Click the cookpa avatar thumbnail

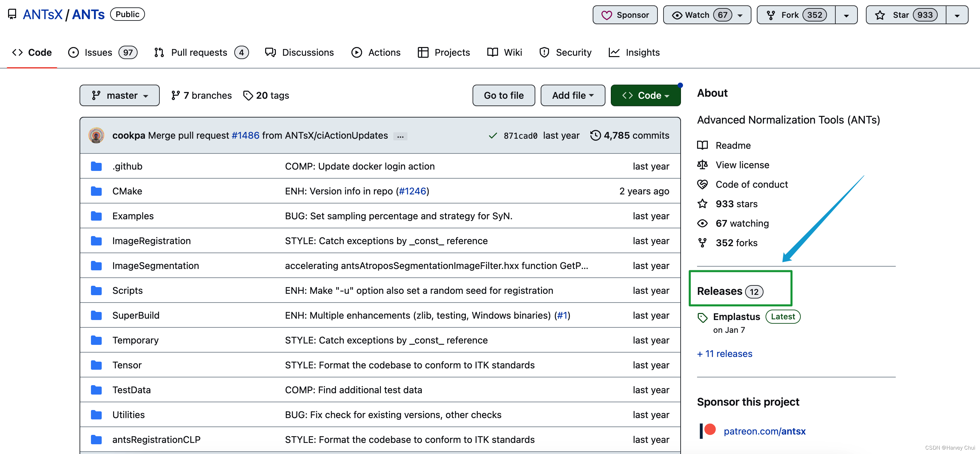click(x=96, y=135)
